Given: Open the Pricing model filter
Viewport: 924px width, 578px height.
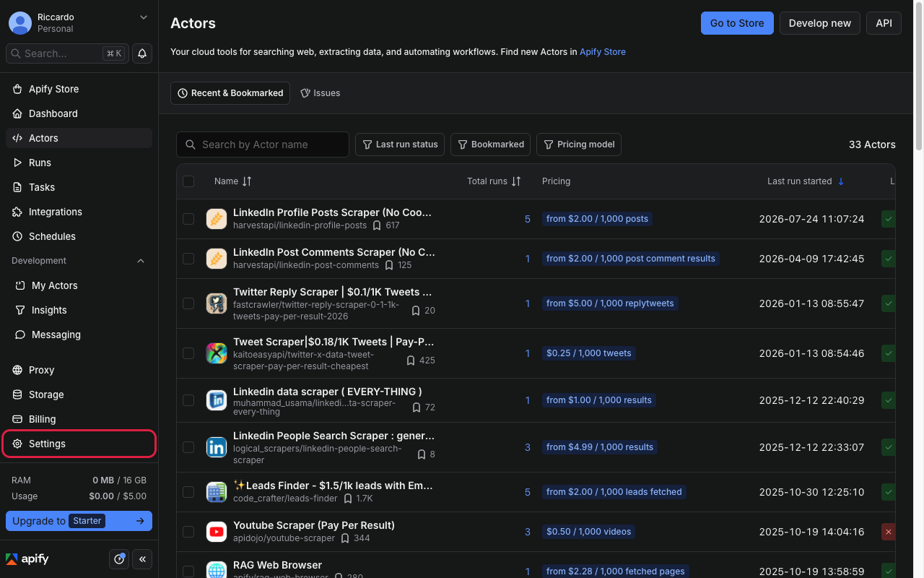Looking at the screenshot, I should [579, 144].
